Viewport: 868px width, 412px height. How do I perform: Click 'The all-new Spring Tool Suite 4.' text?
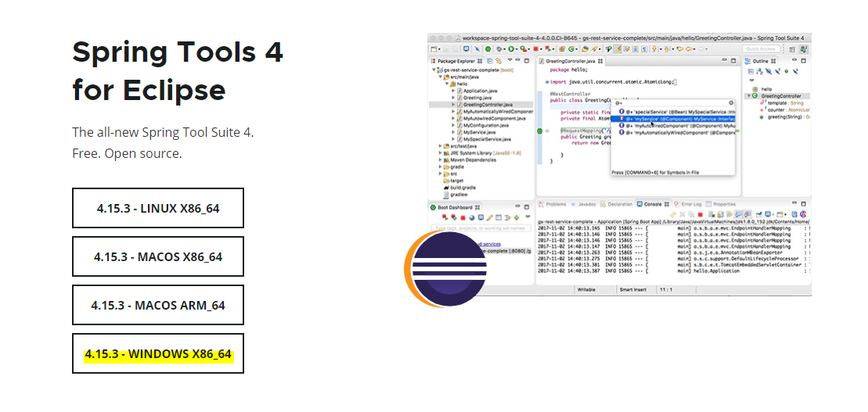coord(163,132)
